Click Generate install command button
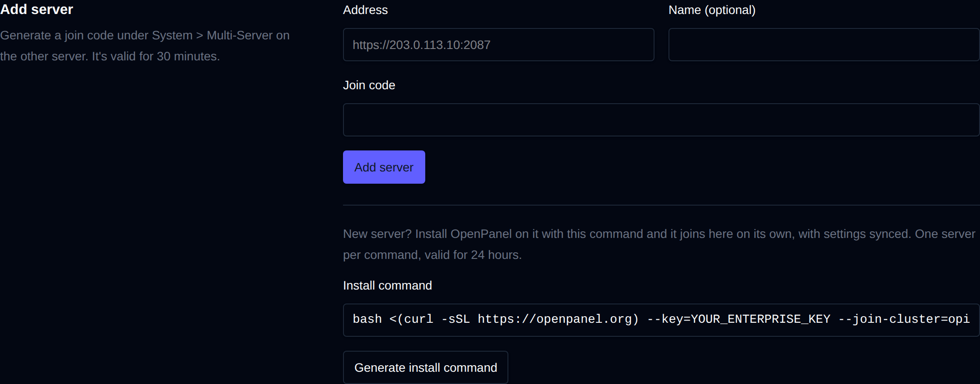 [425, 367]
